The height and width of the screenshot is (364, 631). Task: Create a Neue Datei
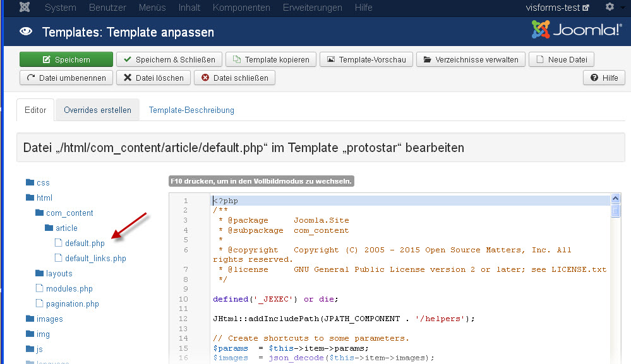coord(562,59)
